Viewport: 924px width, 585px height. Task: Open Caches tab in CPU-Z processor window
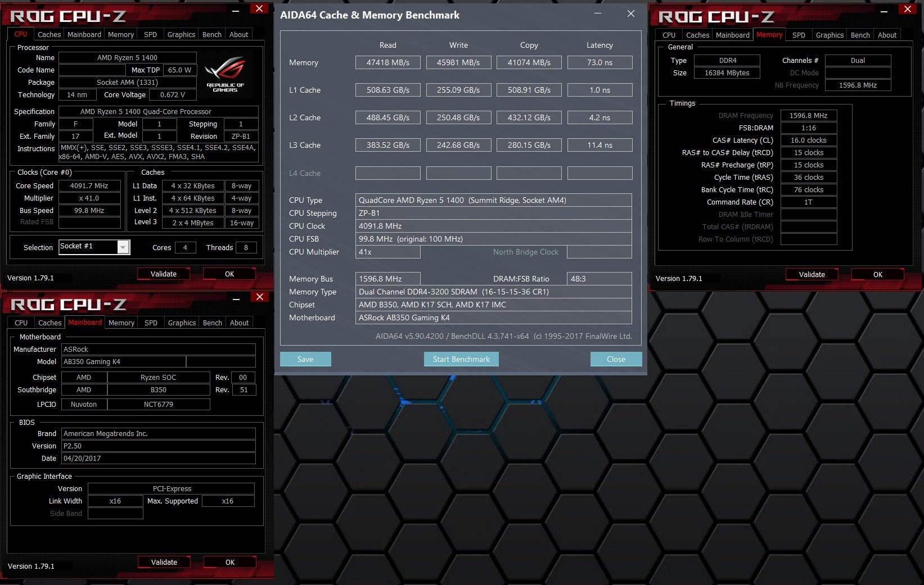[x=49, y=34]
